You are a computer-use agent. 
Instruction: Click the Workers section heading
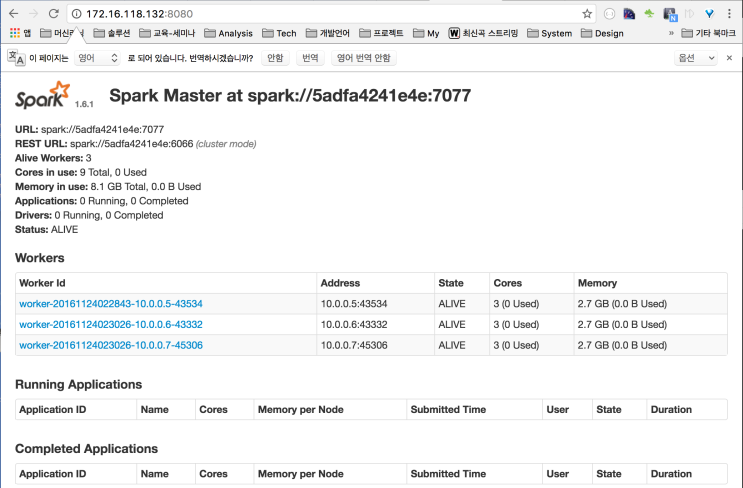(x=40, y=258)
